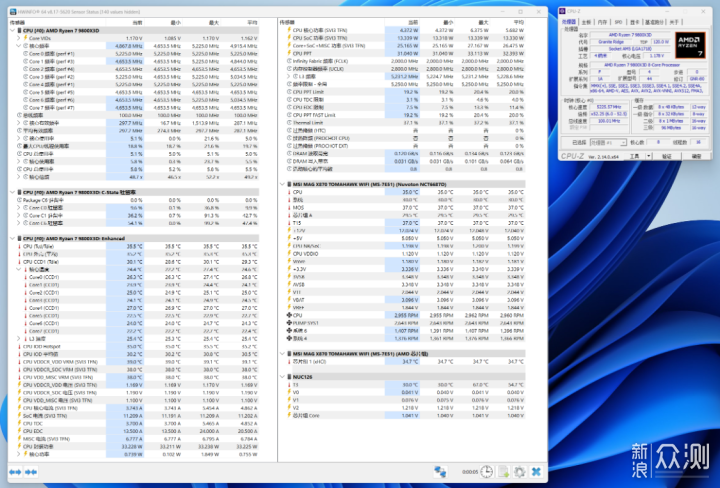Click the blue X close-sensors icon
Image resolution: width=720 pixels, height=488 pixels.
(536, 471)
